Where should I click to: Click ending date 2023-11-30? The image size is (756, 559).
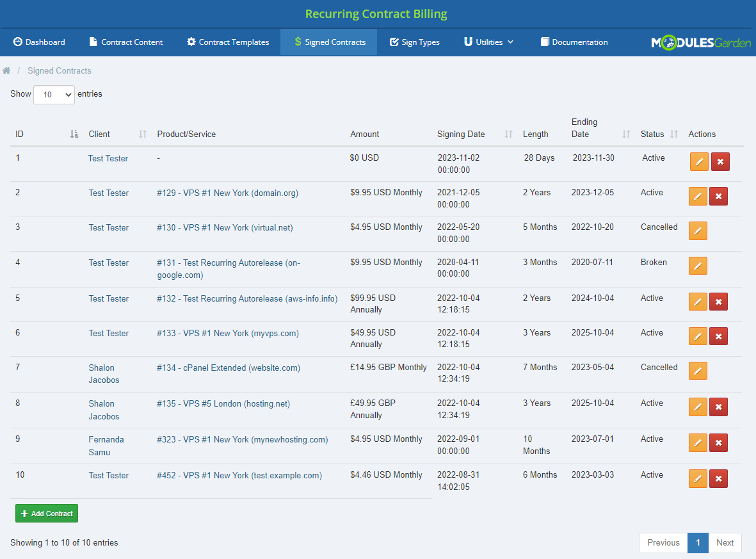[x=593, y=158]
